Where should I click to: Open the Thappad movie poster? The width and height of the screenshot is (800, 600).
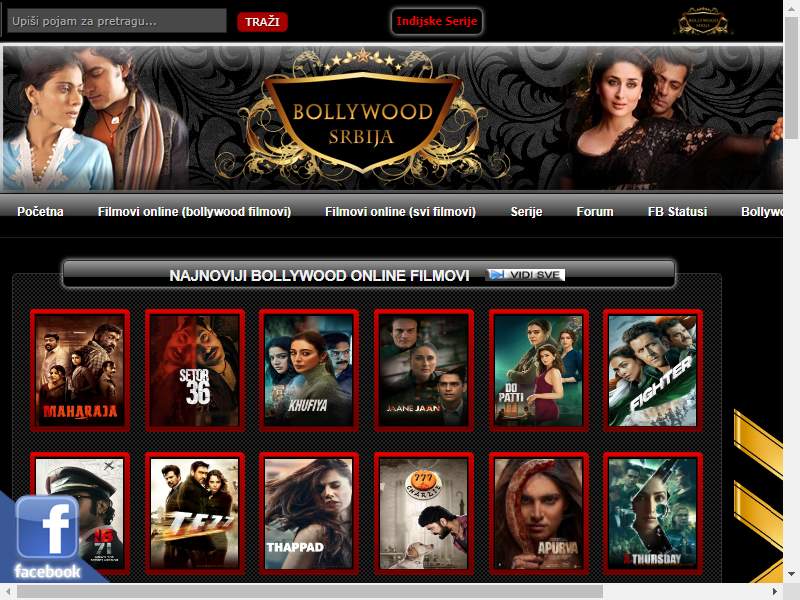pos(309,513)
